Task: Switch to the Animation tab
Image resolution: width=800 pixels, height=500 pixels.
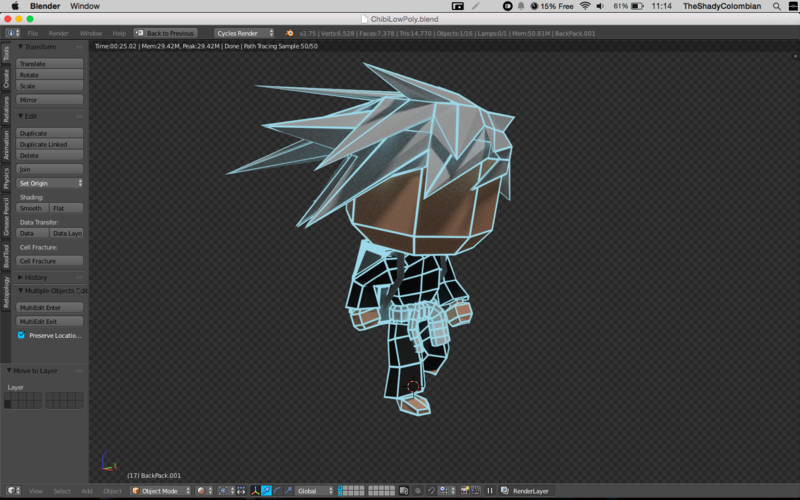Action: click(x=6, y=145)
